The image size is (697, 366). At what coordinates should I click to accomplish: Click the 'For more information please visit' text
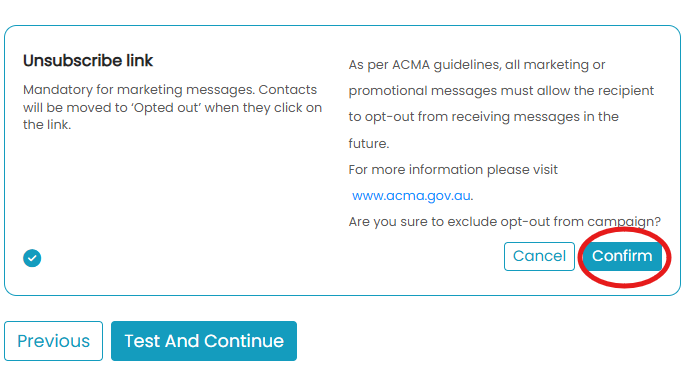(453, 170)
